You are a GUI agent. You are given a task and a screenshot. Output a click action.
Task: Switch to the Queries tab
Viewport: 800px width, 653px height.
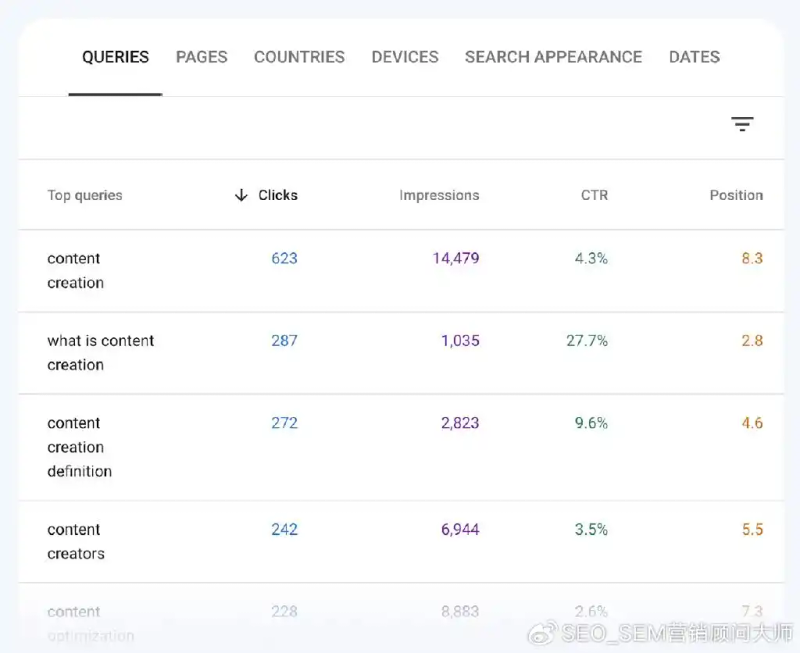(115, 57)
